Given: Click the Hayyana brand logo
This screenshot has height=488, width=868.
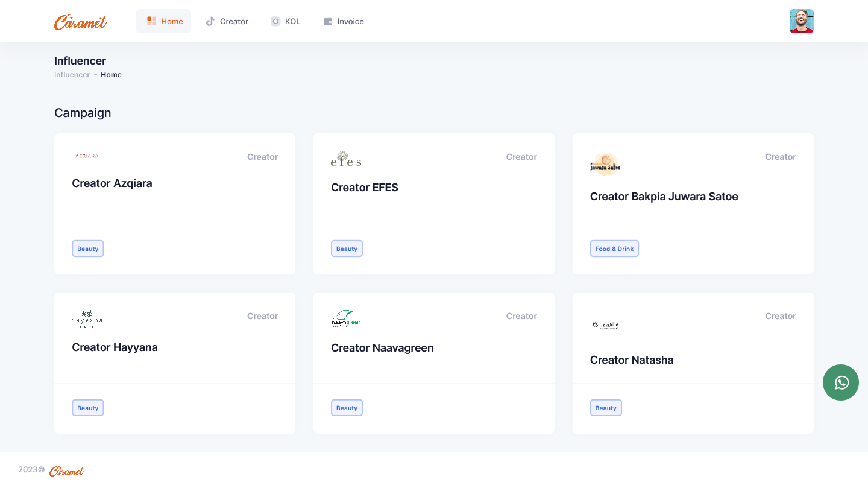Looking at the screenshot, I should [87, 318].
